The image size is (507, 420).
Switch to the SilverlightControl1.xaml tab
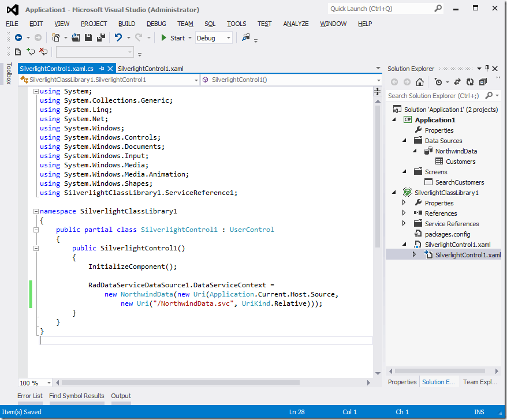click(150, 68)
